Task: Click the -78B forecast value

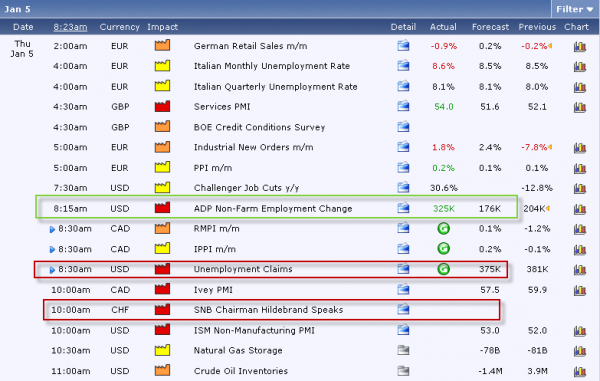Action: [x=490, y=350]
